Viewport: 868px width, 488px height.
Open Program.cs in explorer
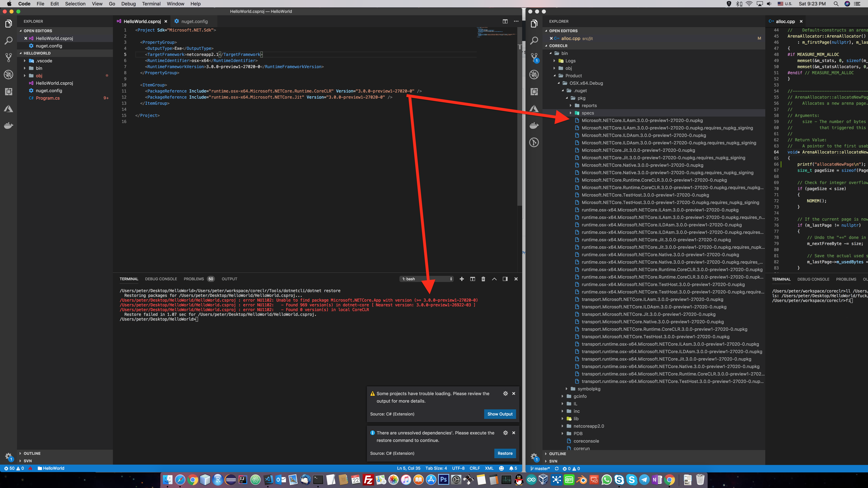(48, 98)
